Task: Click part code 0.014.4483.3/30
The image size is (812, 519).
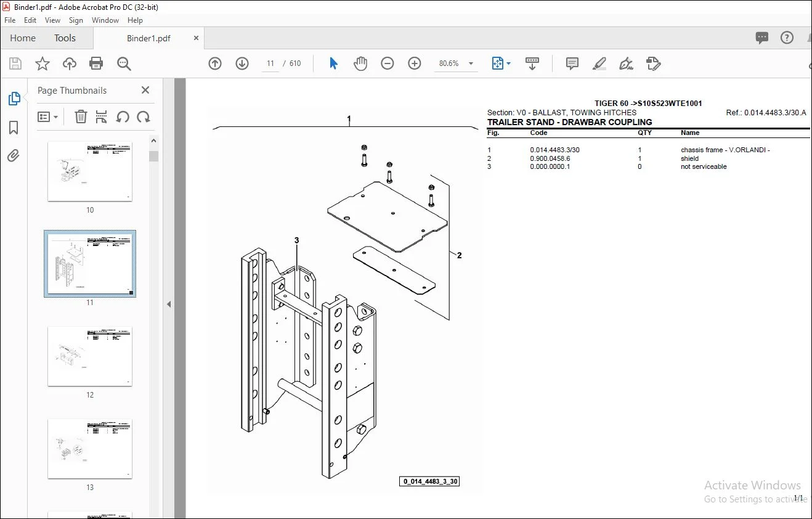Action: coord(554,150)
